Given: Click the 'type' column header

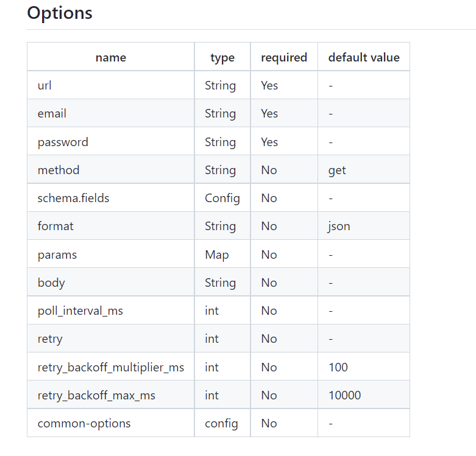Looking at the screenshot, I should coord(222,57).
